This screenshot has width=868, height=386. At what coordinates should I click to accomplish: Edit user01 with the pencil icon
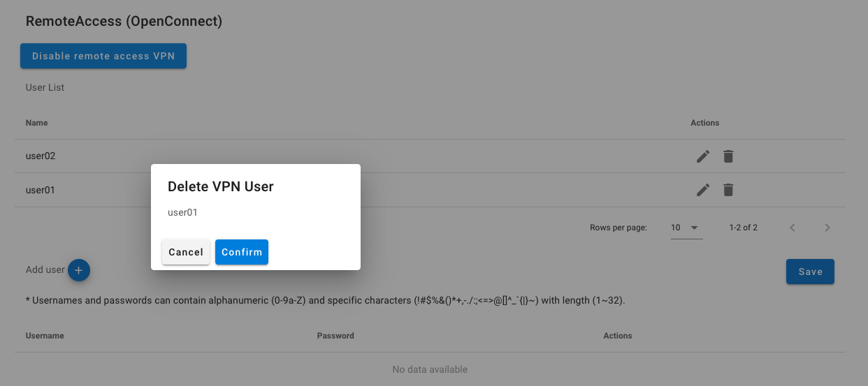(703, 190)
